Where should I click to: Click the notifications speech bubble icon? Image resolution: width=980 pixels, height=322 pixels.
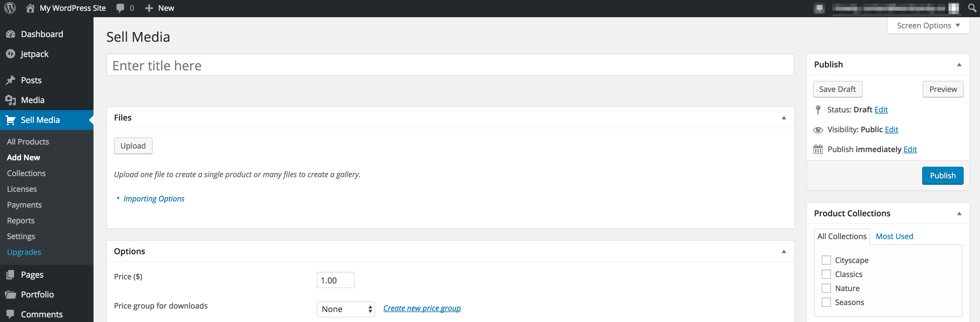[x=819, y=8]
